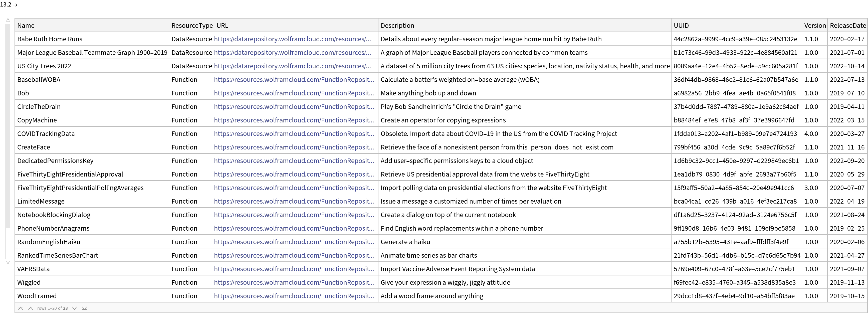Select the Version column header

815,26
